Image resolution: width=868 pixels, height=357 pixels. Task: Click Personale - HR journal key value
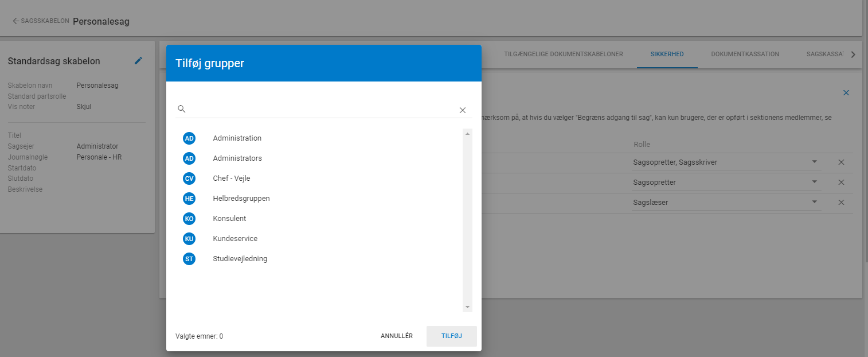99,157
